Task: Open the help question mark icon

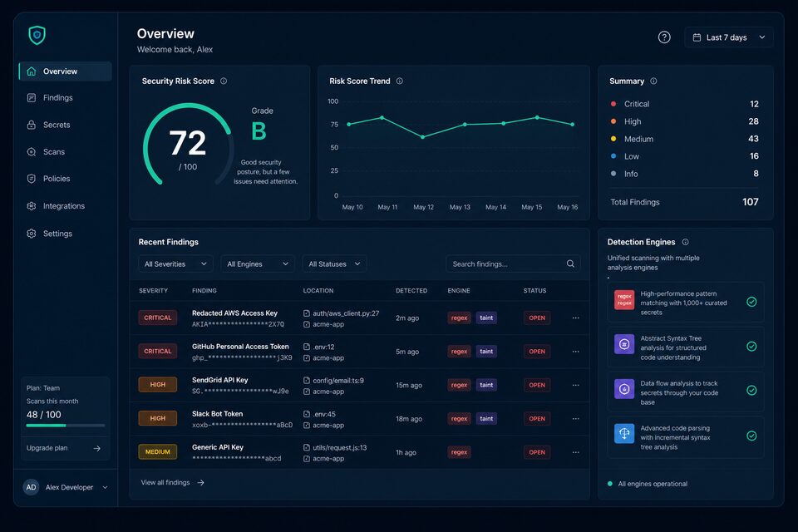Action: (x=664, y=37)
